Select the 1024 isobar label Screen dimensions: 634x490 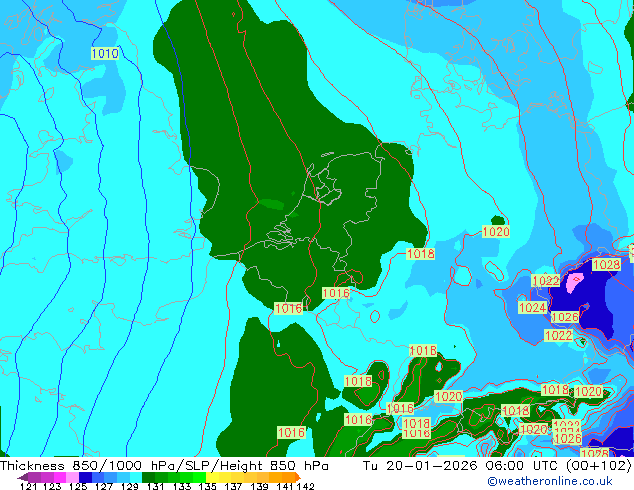point(533,308)
